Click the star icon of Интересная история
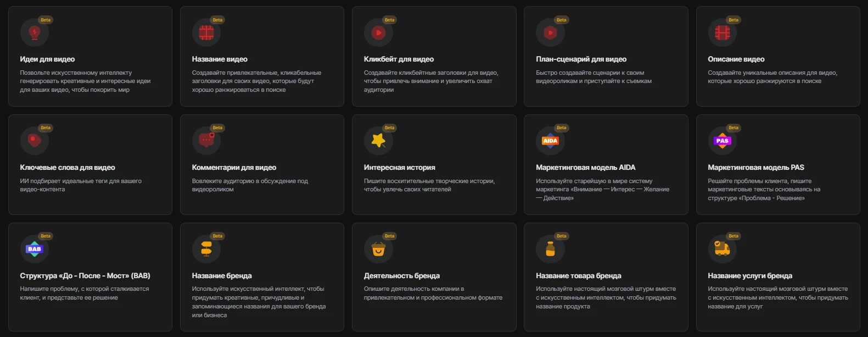Viewport: 868px width, 337px height. coord(378,141)
